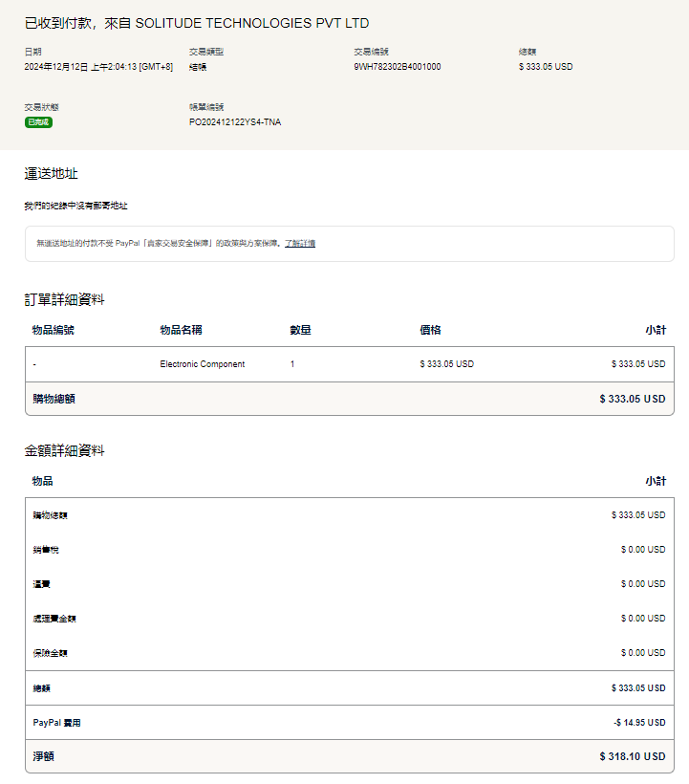
Task: Click transaction ID 9WH782302B4001000
Action: tap(397, 67)
